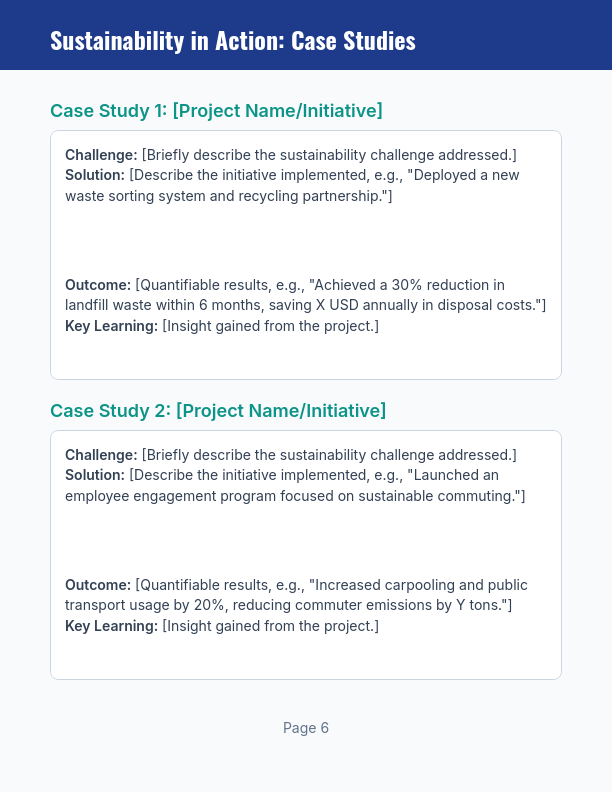
Task: Select the 'Case Study 1' heading
Action: coord(109,111)
